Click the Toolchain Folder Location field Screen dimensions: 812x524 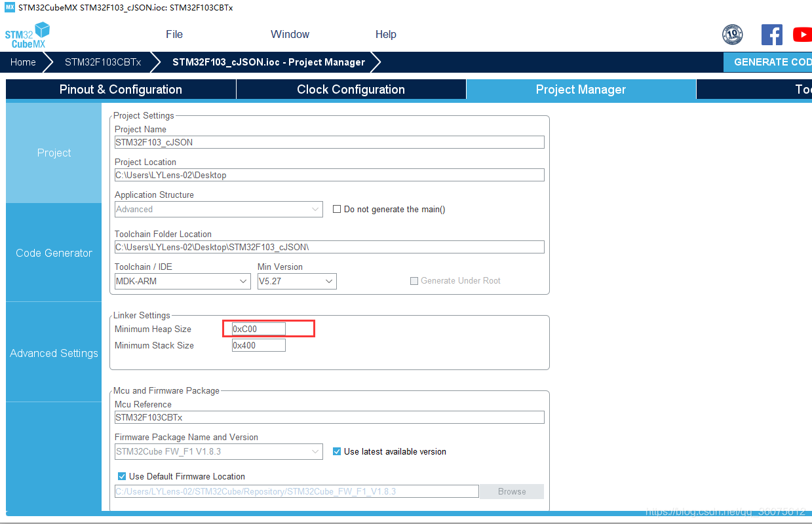coord(329,247)
